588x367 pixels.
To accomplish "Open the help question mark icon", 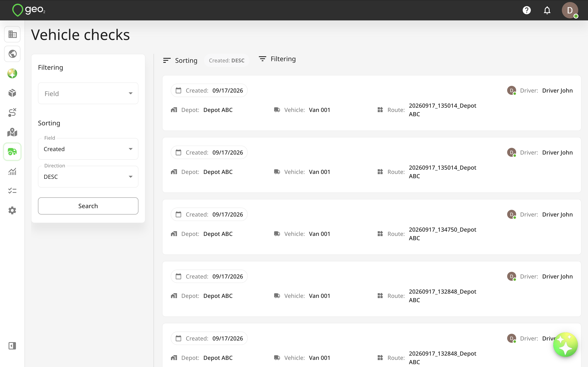I will click(x=527, y=10).
